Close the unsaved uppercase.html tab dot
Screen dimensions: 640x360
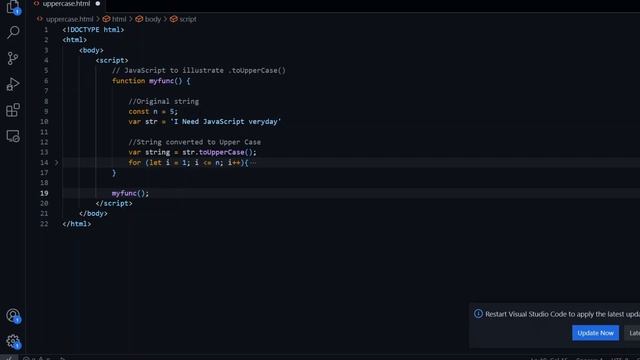click(98, 4)
